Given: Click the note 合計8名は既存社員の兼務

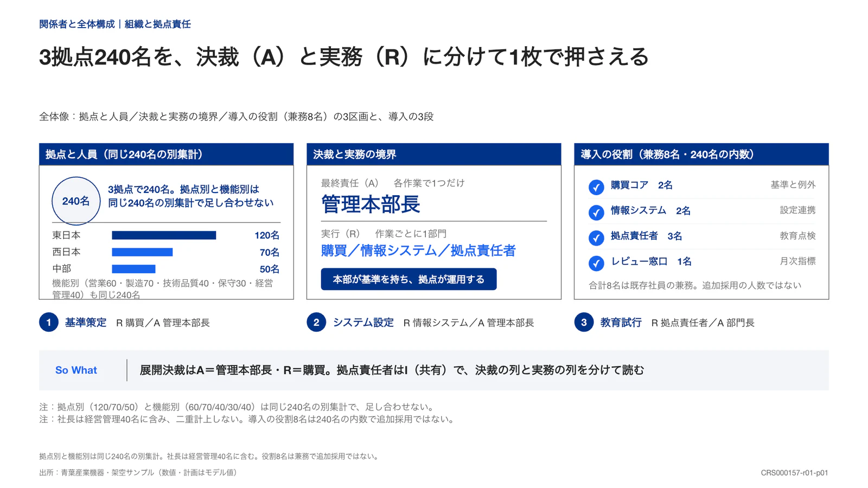Looking at the screenshot, I should [x=695, y=285].
